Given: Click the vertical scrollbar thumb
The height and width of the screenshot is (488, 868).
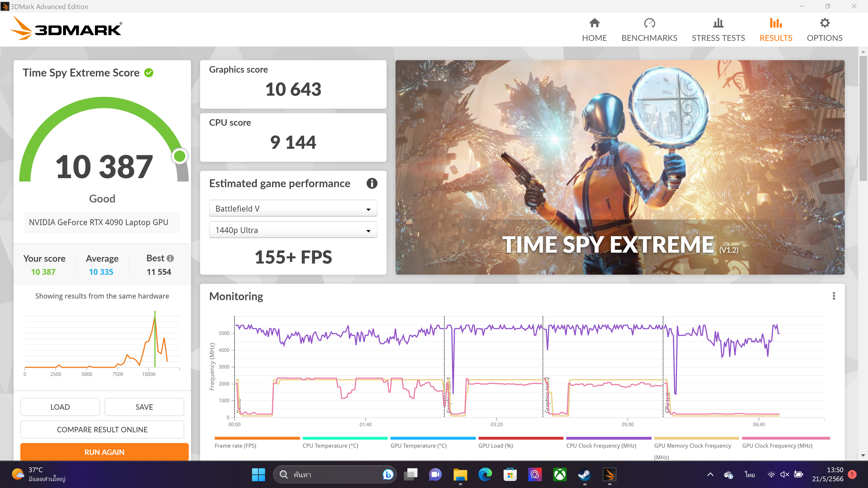Looking at the screenshot, I should pyautogui.click(x=863, y=119).
